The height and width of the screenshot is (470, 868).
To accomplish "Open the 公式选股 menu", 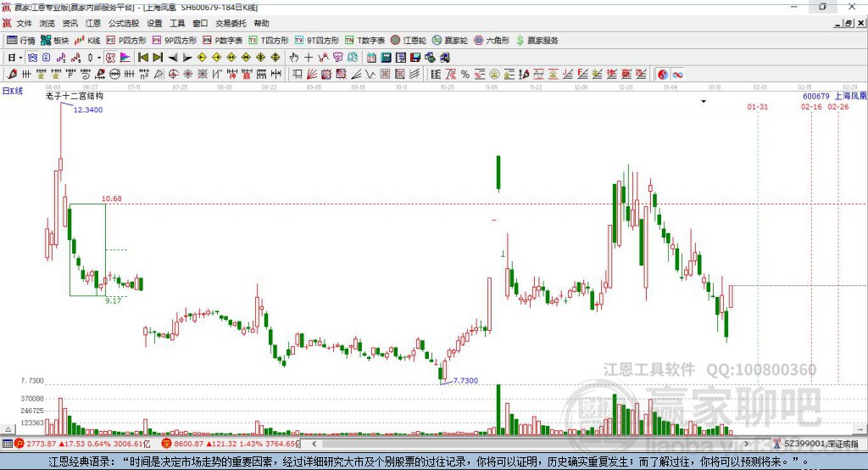I will tap(124, 23).
